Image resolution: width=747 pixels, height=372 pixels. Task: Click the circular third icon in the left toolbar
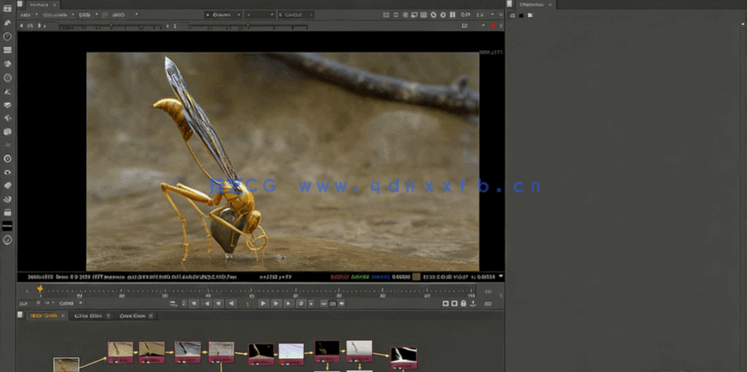(x=7, y=36)
